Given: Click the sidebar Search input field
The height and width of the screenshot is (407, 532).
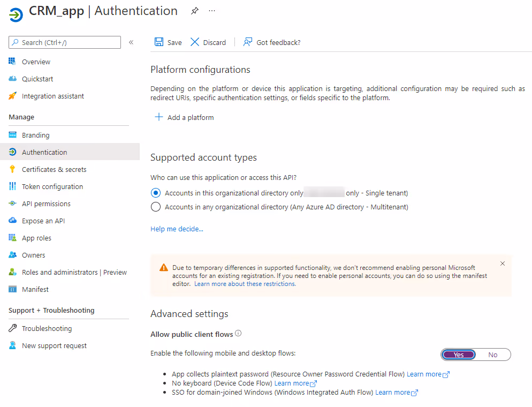Looking at the screenshot, I should pyautogui.click(x=70, y=42).
